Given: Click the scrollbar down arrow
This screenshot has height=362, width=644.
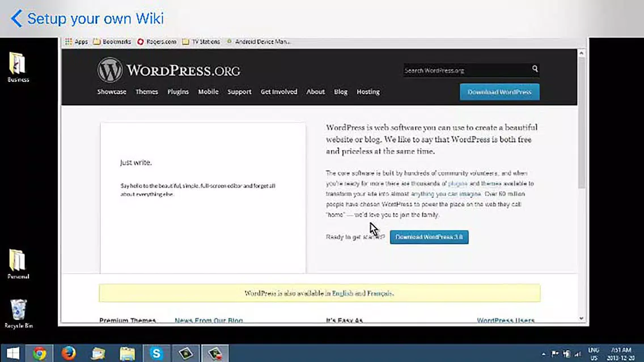Looking at the screenshot, I should tap(581, 318).
